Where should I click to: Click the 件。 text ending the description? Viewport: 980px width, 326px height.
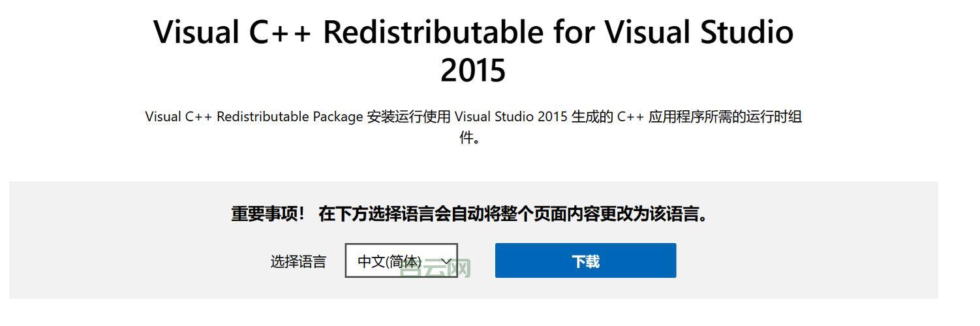click(470, 138)
